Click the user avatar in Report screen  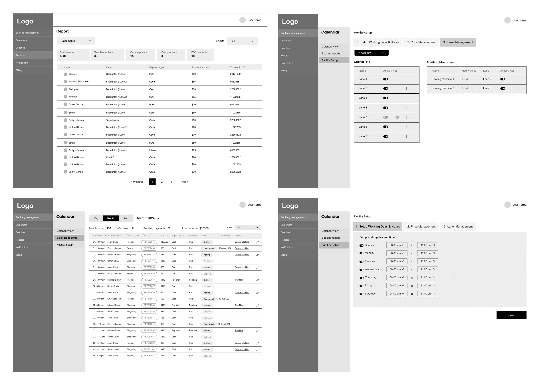tap(242, 20)
